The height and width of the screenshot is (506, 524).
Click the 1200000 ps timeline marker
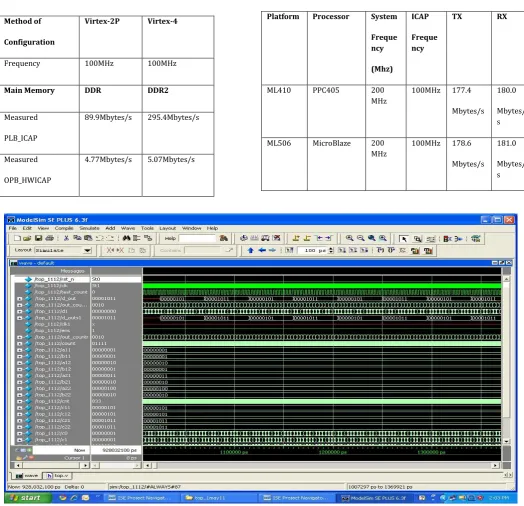[333, 452]
